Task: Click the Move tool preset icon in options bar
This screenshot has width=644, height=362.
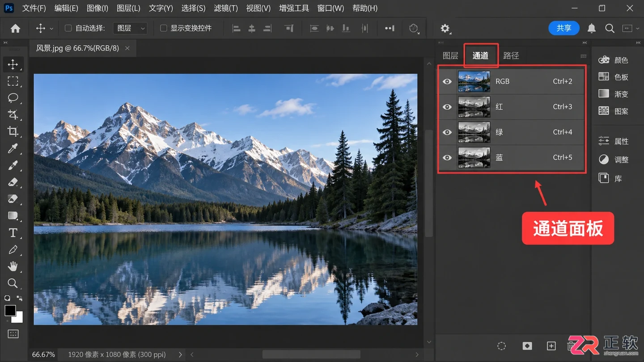Action: point(41,28)
